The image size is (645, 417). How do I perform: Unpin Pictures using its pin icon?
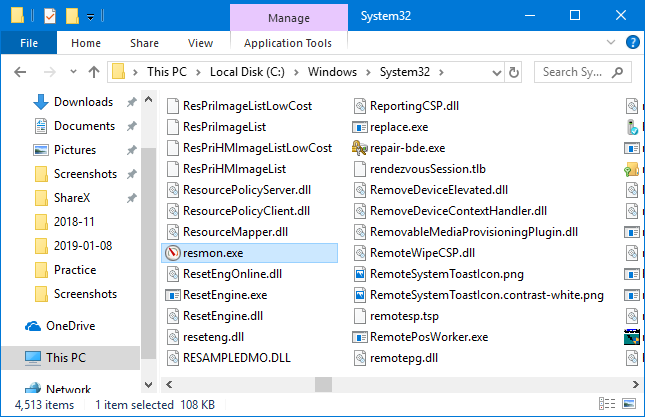click(132, 150)
